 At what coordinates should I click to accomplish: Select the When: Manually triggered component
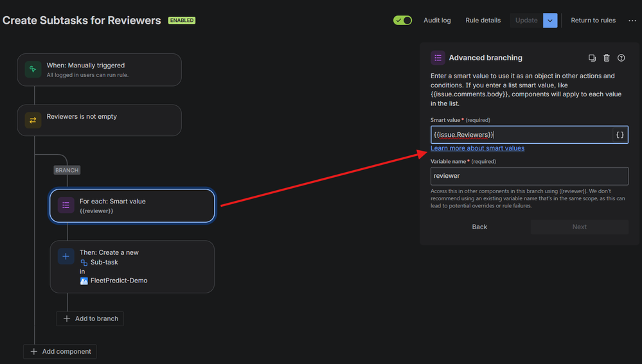99,70
